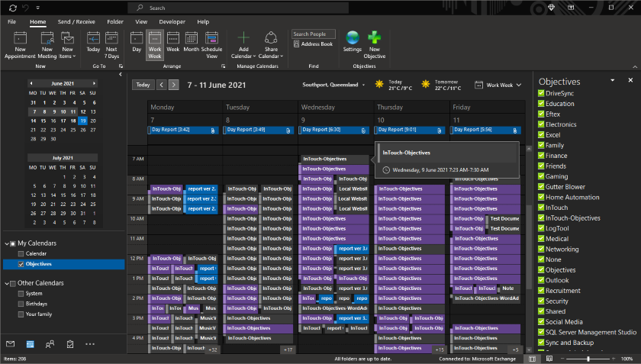Image resolution: width=641 pixels, height=364 pixels.
Task: Open more navigation options ellipsis
Action: [90, 344]
